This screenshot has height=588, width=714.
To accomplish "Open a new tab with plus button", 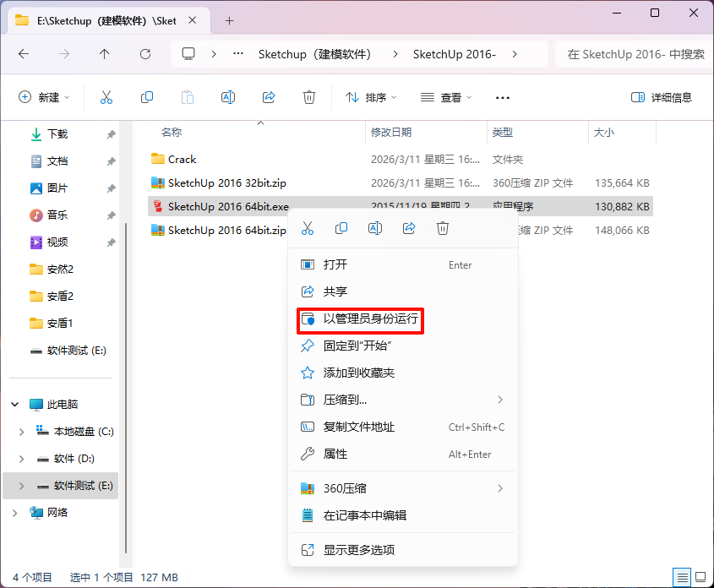I will click(x=230, y=21).
